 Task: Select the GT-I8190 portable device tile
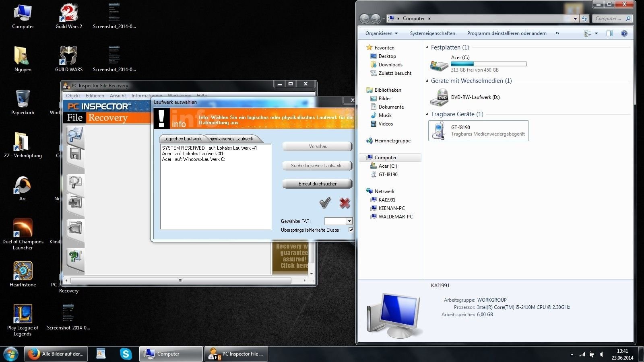(479, 131)
